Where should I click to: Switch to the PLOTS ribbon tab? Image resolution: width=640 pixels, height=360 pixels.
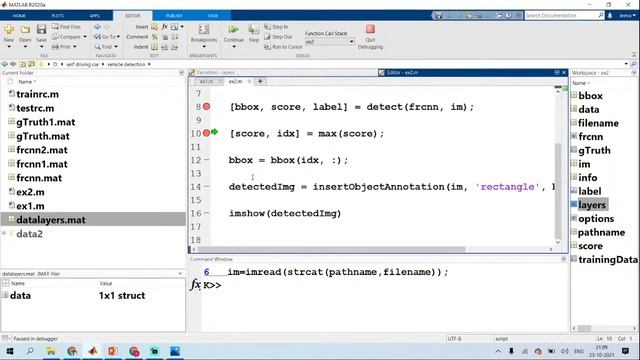click(58, 16)
